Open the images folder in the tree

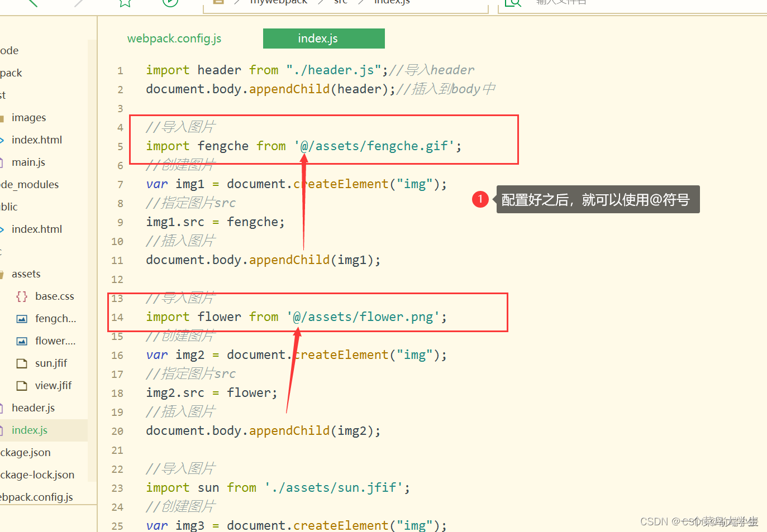click(x=28, y=118)
